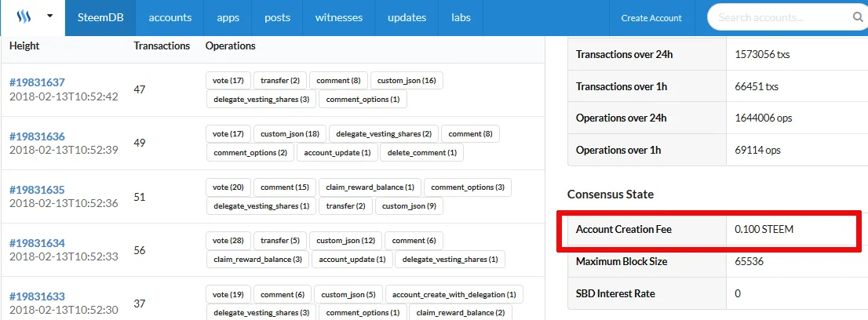Click delegate_vesting_shares (2) operation tag
Viewport: 868px width, 320px height.
[384, 134]
